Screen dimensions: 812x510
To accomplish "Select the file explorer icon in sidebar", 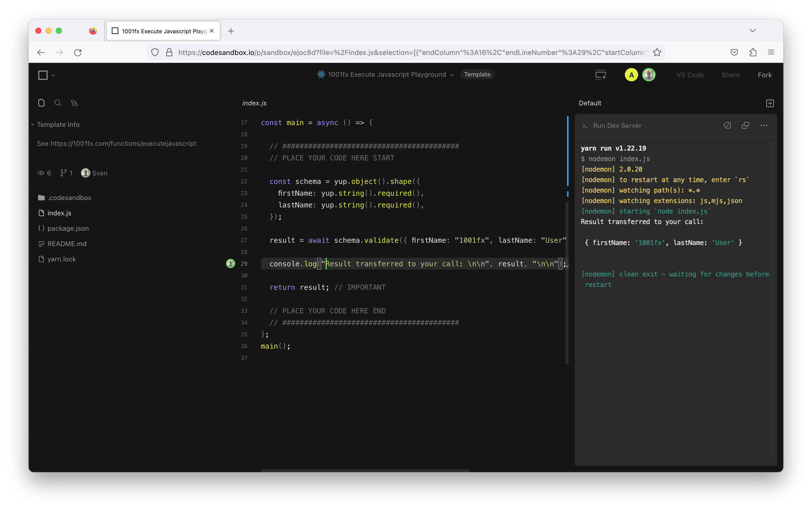I will (41, 103).
